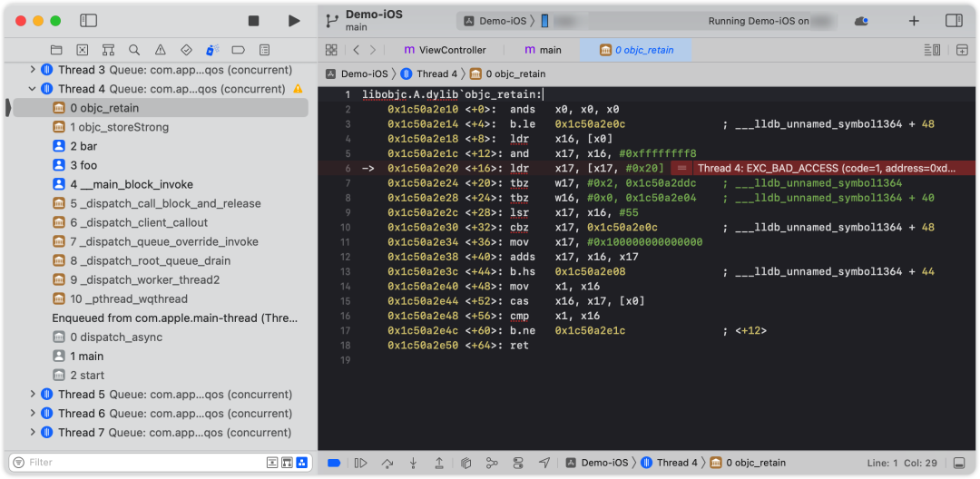This screenshot has width=980, height=479.
Task: Select the Debug navigator icon
Action: point(211,50)
